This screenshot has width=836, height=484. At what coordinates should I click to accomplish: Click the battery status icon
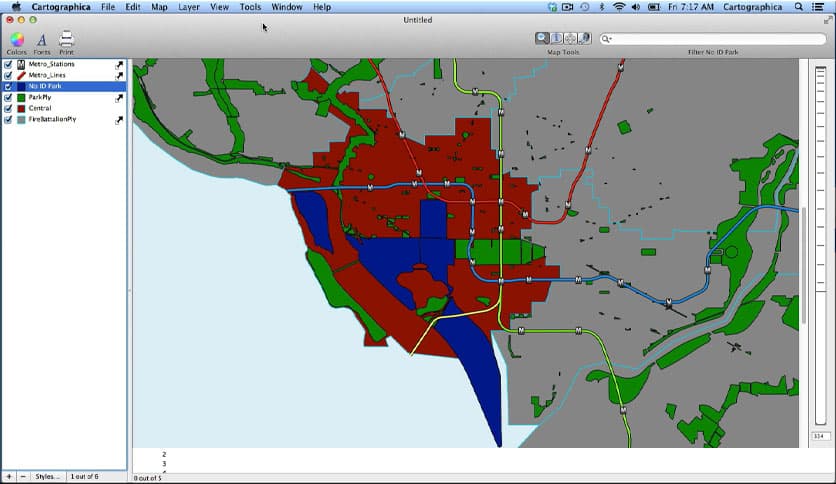[654, 7]
